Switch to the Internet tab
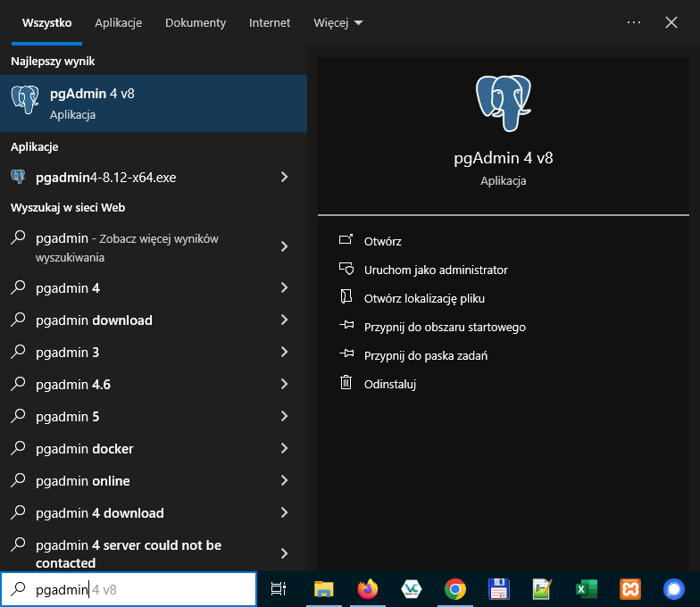 click(270, 23)
